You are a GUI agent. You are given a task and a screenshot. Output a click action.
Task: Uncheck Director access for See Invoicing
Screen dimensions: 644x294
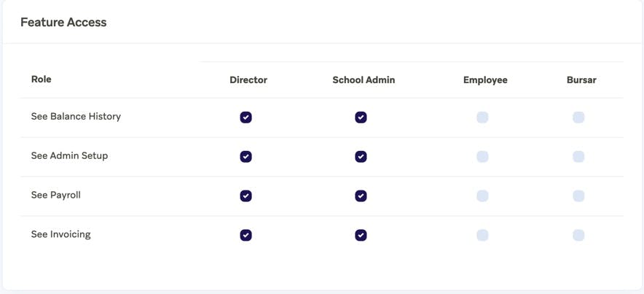pyautogui.click(x=246, y=236)
